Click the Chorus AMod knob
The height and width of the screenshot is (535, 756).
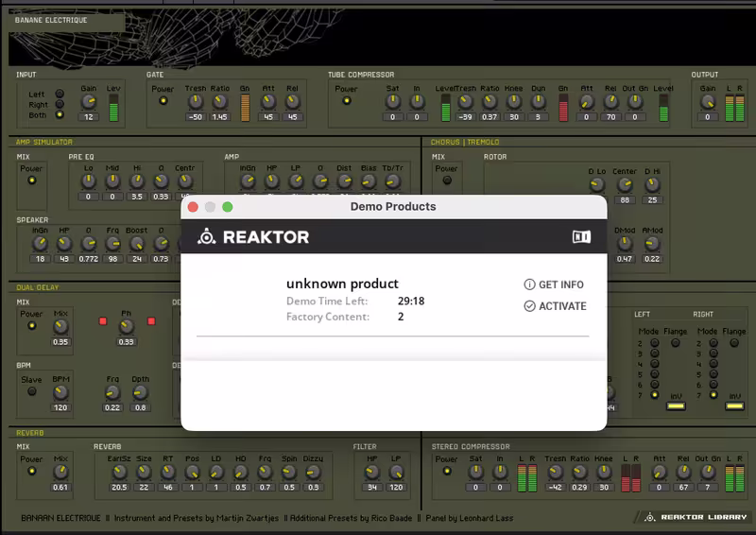pyautogui.click(x=652, y=244)
